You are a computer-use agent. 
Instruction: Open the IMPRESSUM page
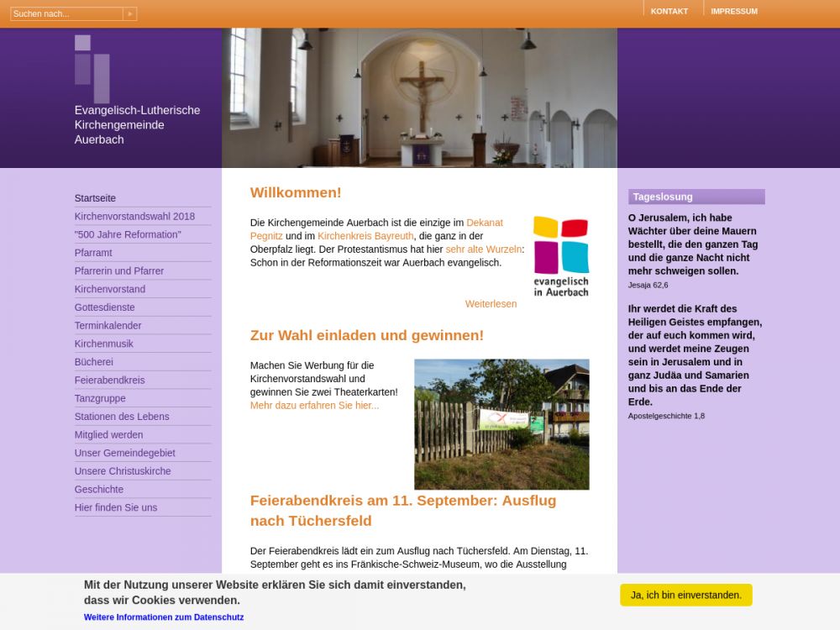tap(733, 11)
